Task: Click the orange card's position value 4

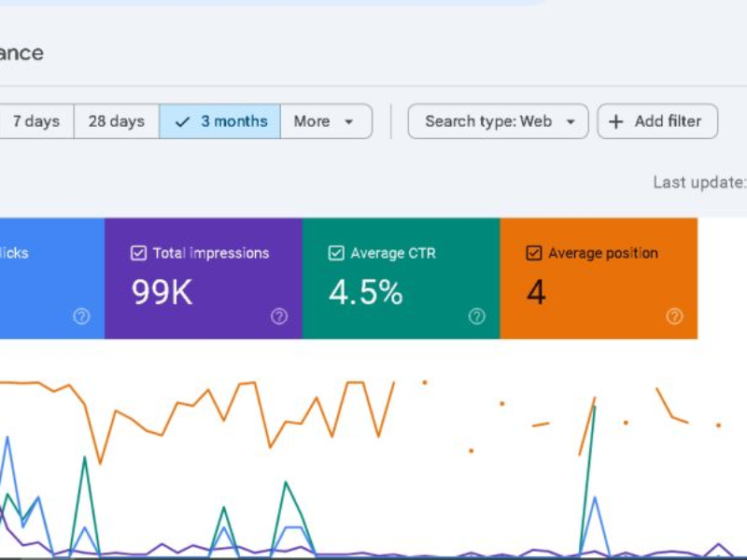Action: [536, 293]
